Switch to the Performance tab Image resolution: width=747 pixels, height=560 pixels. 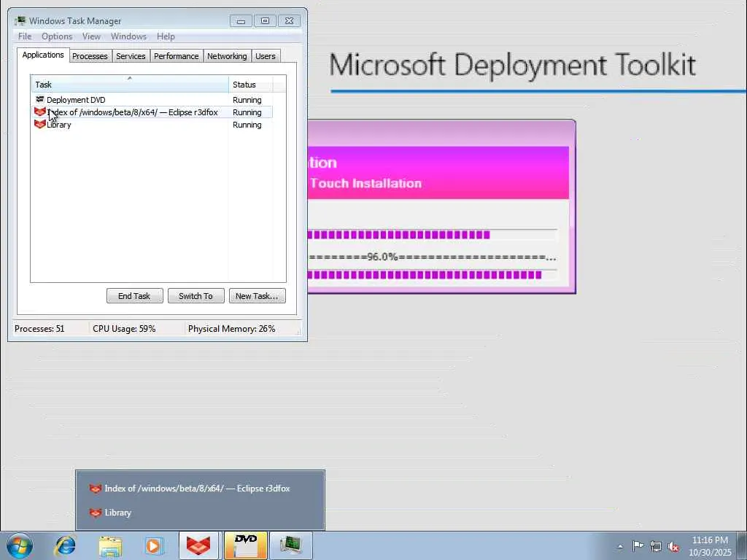click(x=177, y=56)
